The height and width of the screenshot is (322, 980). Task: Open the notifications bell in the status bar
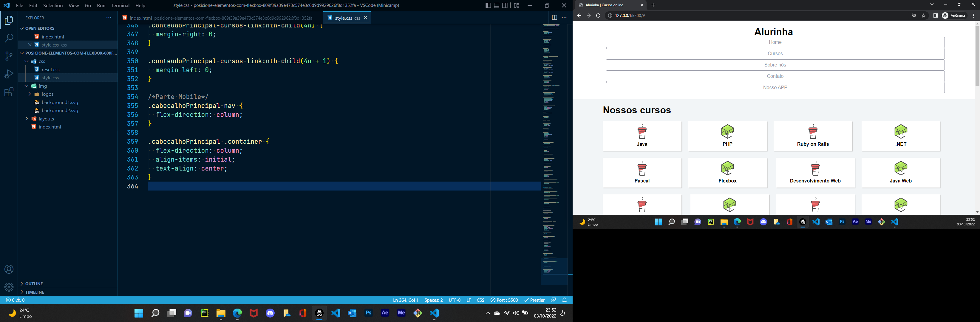[565, 300]
